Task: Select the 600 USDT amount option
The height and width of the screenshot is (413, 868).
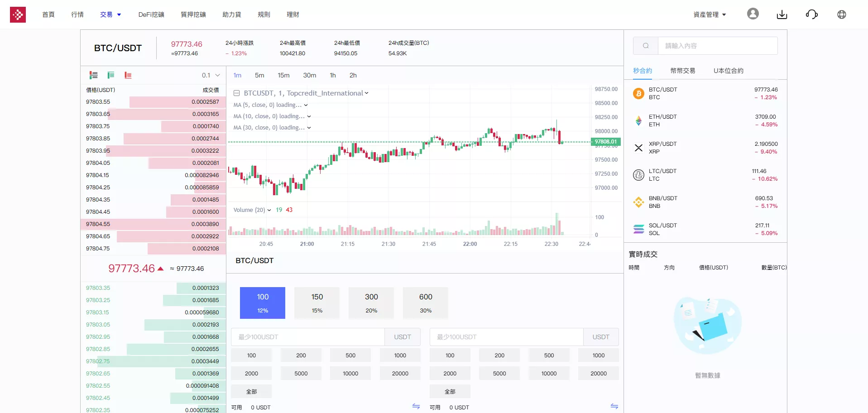Action: coord(425,303)
